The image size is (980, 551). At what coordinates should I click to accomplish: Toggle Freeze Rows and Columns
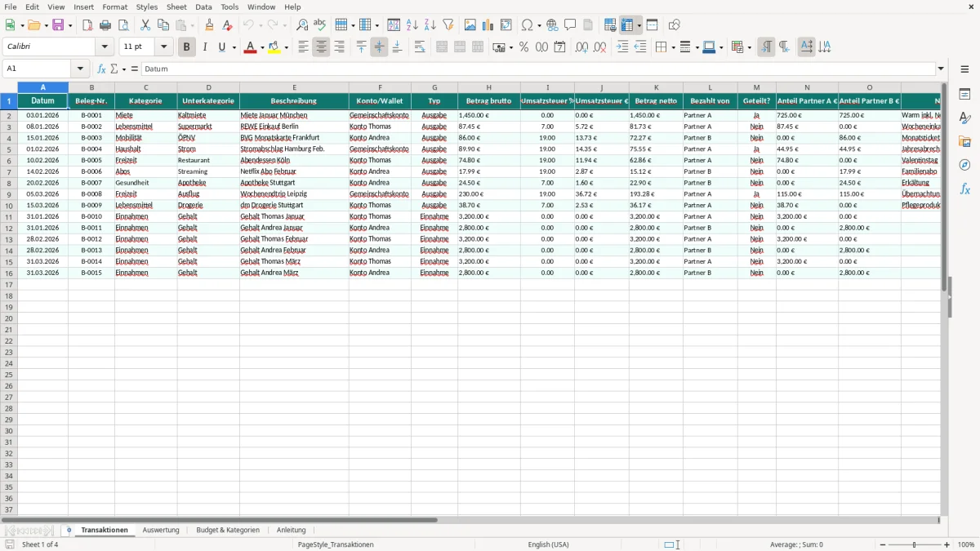click(626, 25)
